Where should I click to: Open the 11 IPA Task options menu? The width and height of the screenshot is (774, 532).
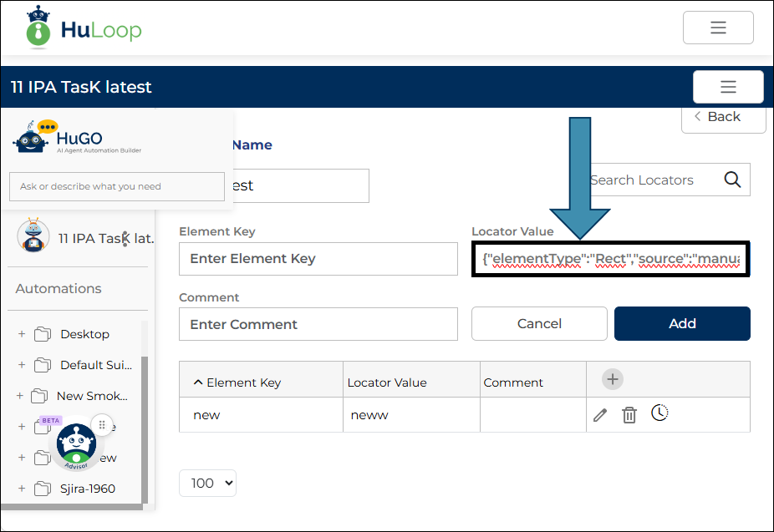(125, 239)
